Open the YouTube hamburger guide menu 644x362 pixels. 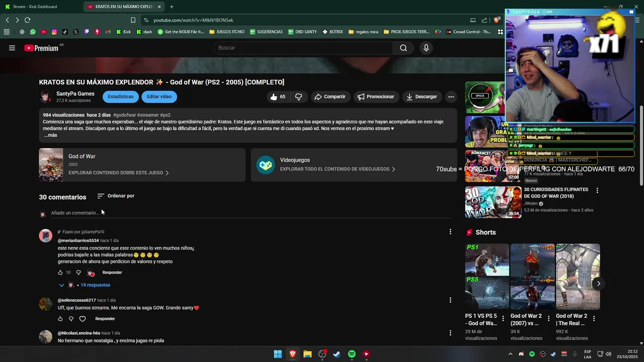[12, 48]
